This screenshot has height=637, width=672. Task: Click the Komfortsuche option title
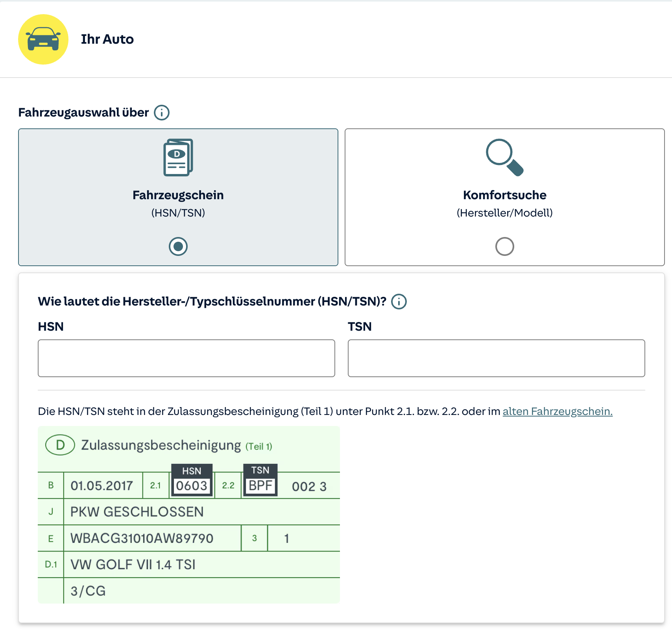point(504,195)
